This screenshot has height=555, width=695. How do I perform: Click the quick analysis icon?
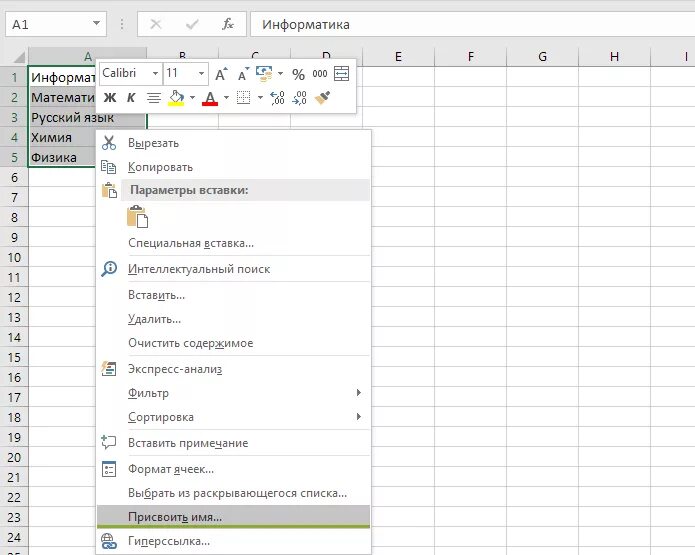(x=109, y=368)
